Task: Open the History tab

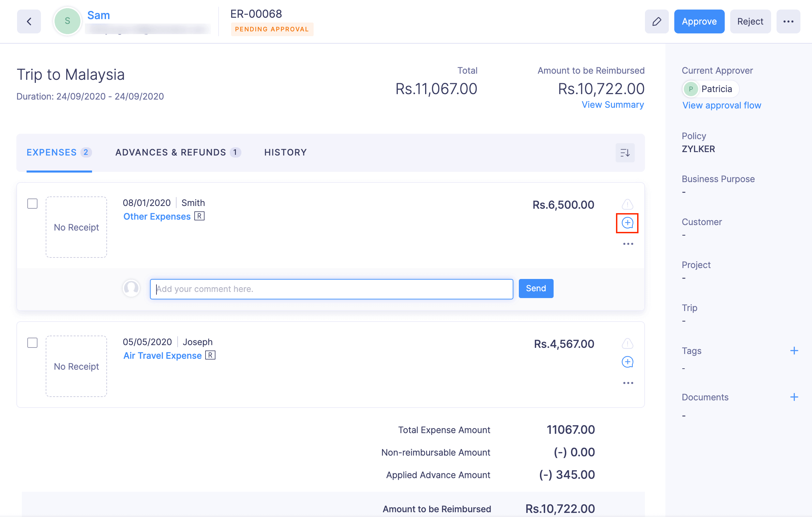Action: [286, 152]
